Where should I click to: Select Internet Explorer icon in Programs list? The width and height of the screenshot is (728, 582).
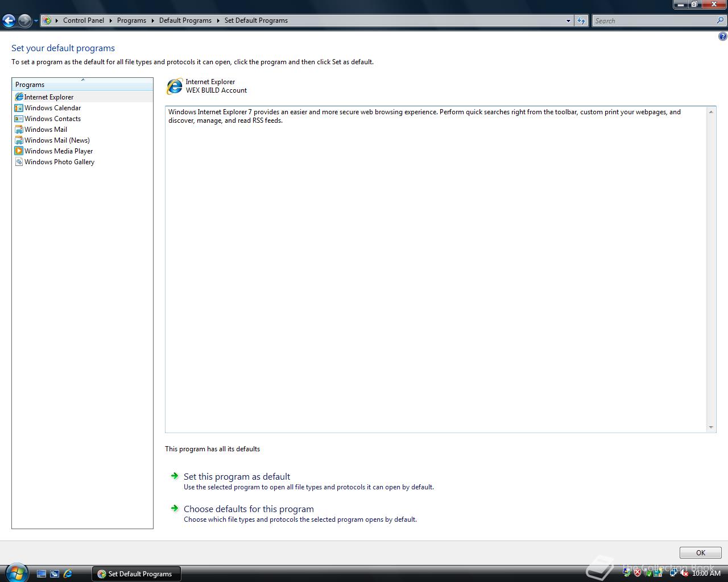click(x=19, y=97)
